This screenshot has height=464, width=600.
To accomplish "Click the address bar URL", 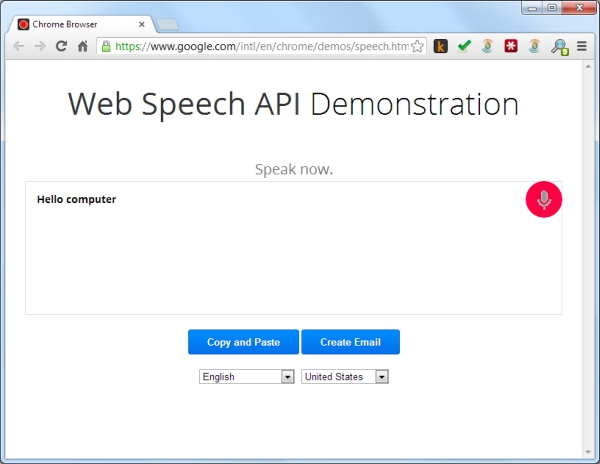I will [x=262, y=46].
